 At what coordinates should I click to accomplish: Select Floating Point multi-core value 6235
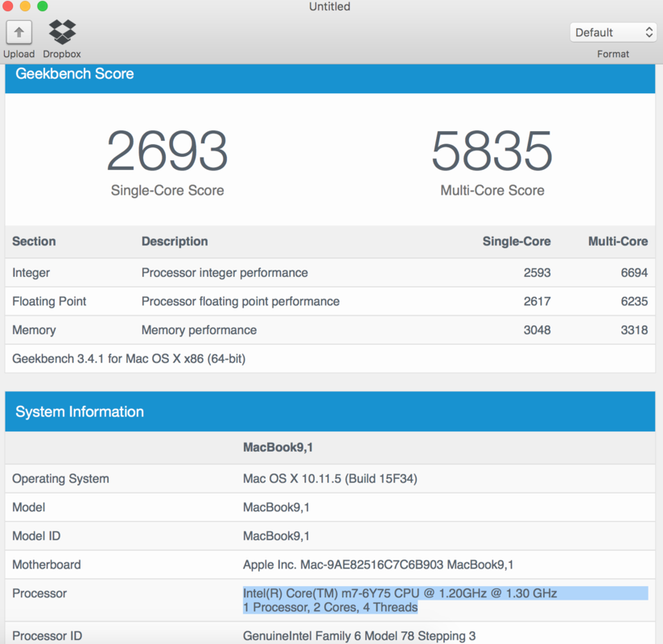point(634,301)
